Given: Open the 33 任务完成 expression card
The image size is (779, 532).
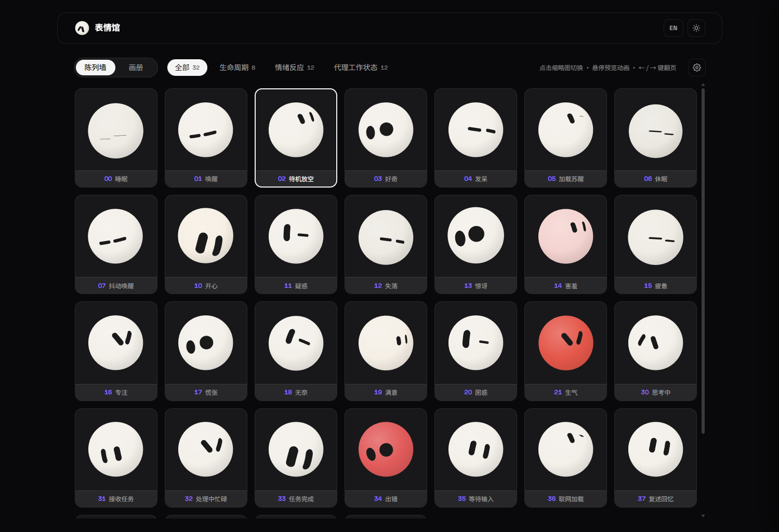Looking at the screenshot, I should 296,458.
